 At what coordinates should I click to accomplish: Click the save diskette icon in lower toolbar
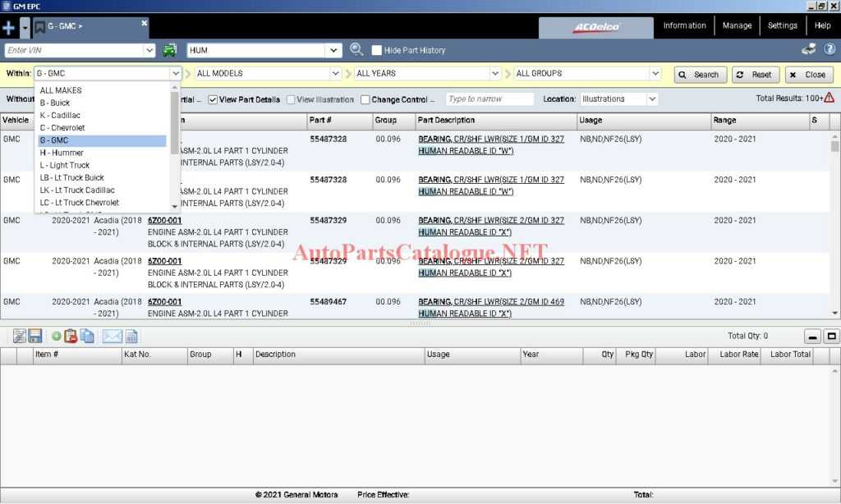[34, 336]
